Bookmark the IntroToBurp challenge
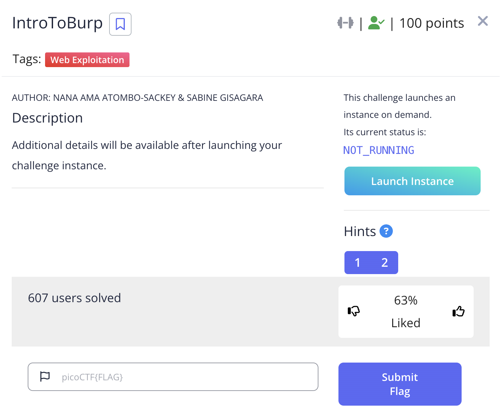 [x=120, y=24]
